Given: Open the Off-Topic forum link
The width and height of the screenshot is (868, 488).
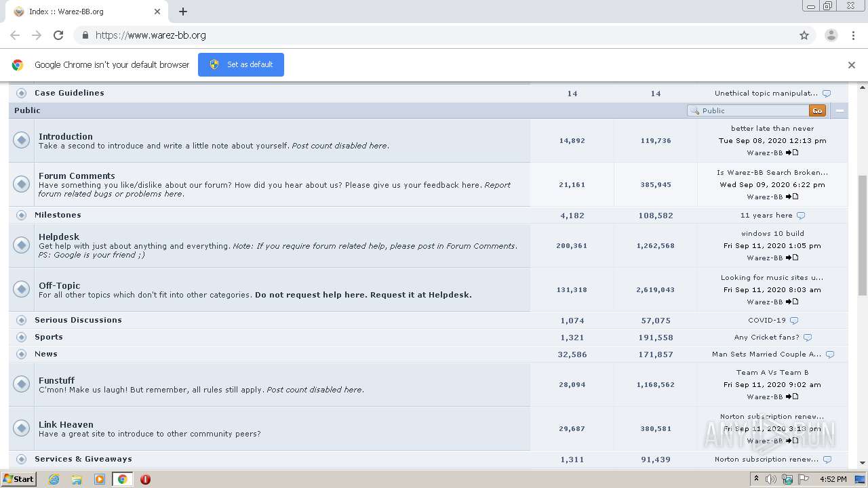Looking at the screenshot, I should click(x=60, y=285).
